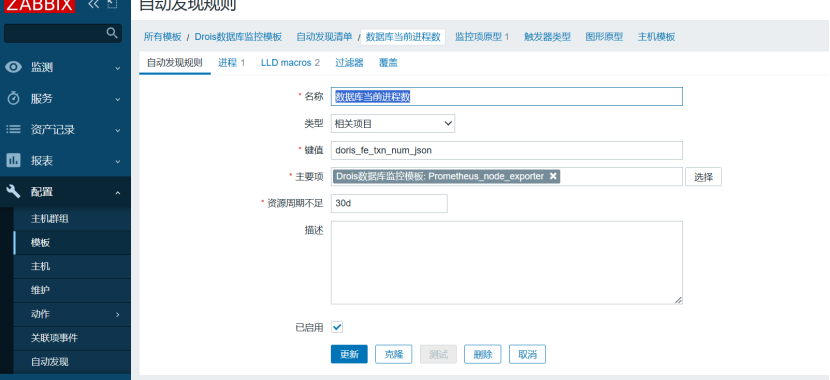The width and height of the screenshot is (830, 380).
Task: Remove the Prometheus_node_exporter tag with the x
Action: pos(553,176)
